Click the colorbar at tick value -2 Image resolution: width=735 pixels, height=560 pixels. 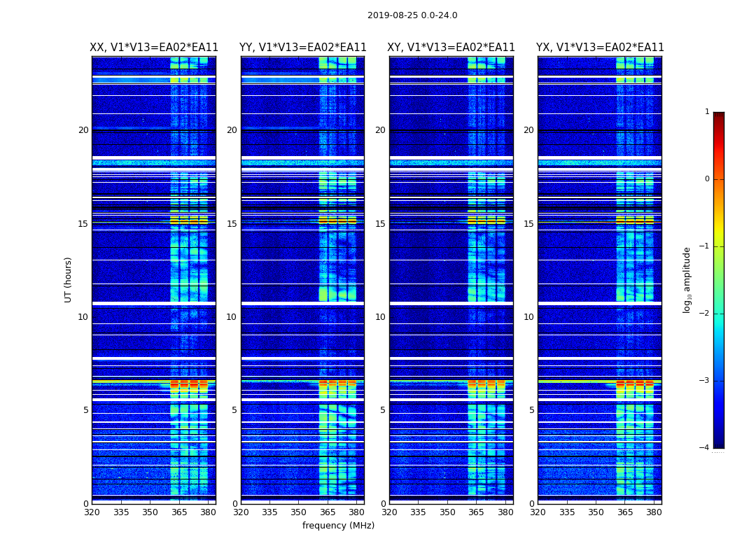pos(719,314)
